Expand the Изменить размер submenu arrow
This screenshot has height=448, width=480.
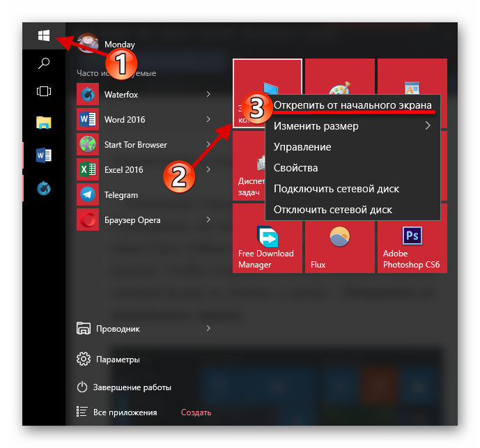428,125
